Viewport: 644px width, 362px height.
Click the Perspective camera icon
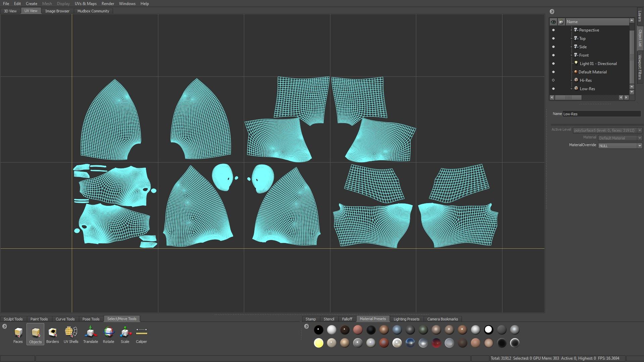click(576, 30)
